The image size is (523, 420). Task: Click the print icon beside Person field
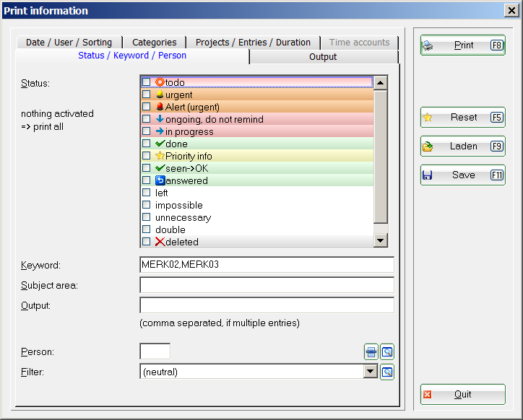point(371,352)
